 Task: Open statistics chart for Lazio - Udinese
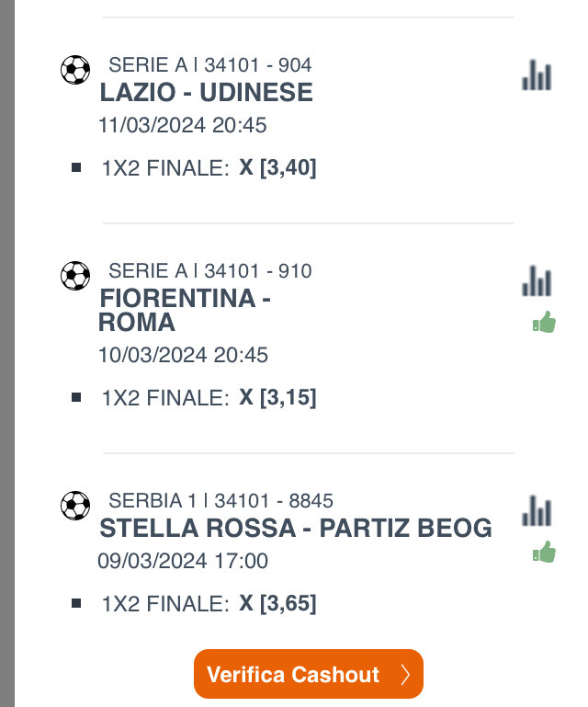coord(537,75)
